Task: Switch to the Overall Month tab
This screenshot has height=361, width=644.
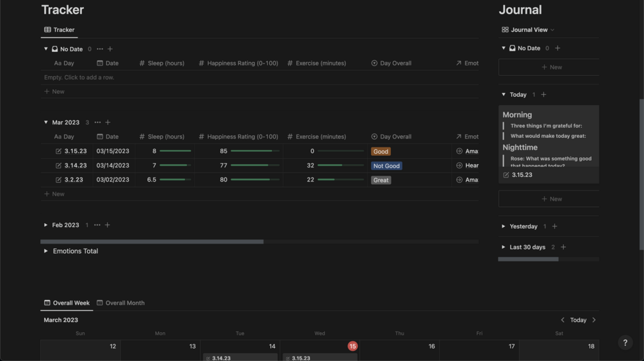Action: 120,303
